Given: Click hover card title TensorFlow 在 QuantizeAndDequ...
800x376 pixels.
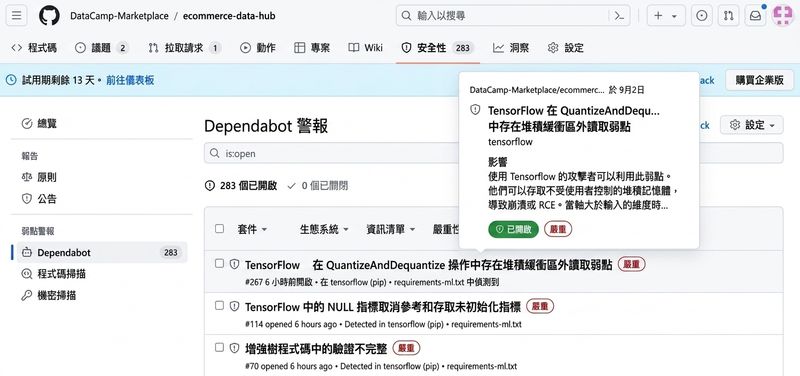Looking at the screenshot, I should (574, 118).
